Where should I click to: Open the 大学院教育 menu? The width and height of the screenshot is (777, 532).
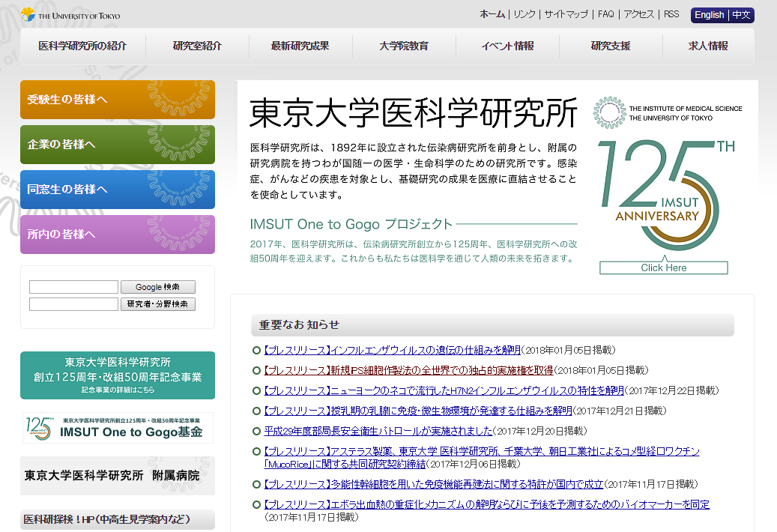click(404, 46)
